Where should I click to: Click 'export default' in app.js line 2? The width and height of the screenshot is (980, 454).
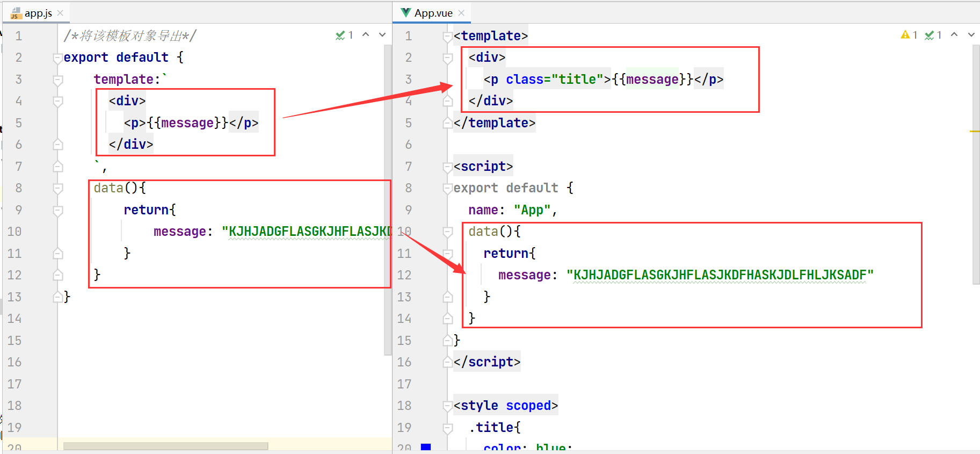[x=116, y=57]
